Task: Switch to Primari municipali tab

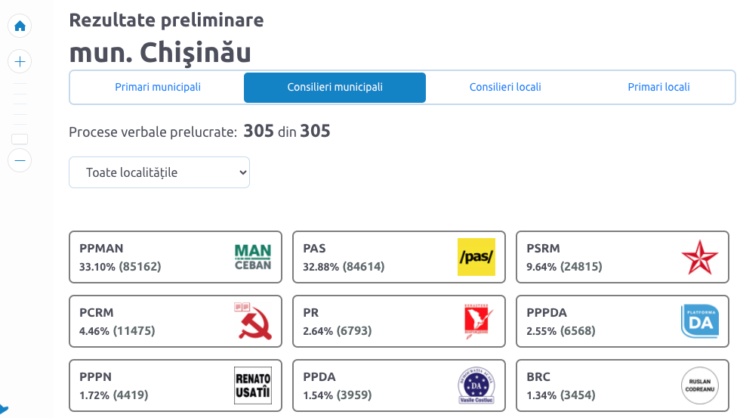Action: coord(157,87)
